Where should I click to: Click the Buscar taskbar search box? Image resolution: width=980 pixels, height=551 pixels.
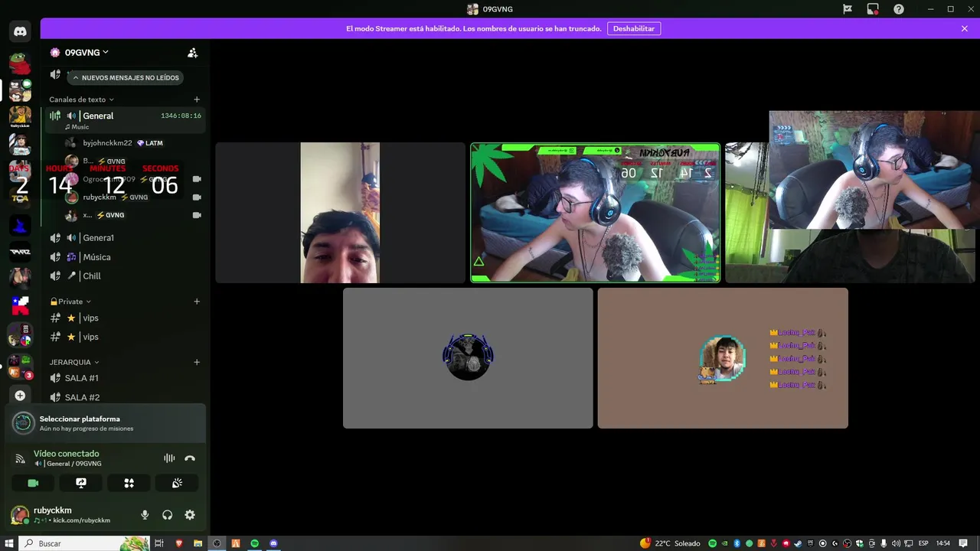pyautogui.click(x=84, y=543)
